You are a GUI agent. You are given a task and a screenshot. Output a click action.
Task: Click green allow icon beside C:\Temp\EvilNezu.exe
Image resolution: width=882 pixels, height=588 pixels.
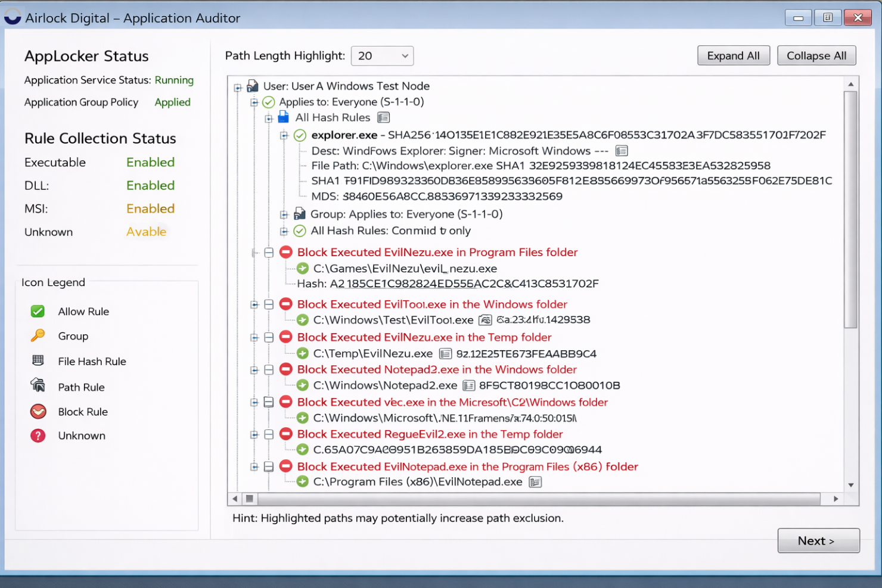click(x=303, y=353)
